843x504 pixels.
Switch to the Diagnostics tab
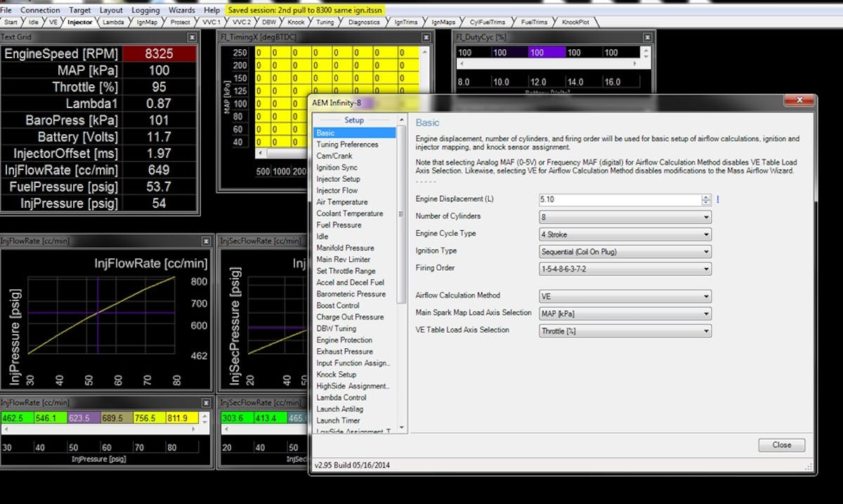pyautogui.click(x=364, y=22)
